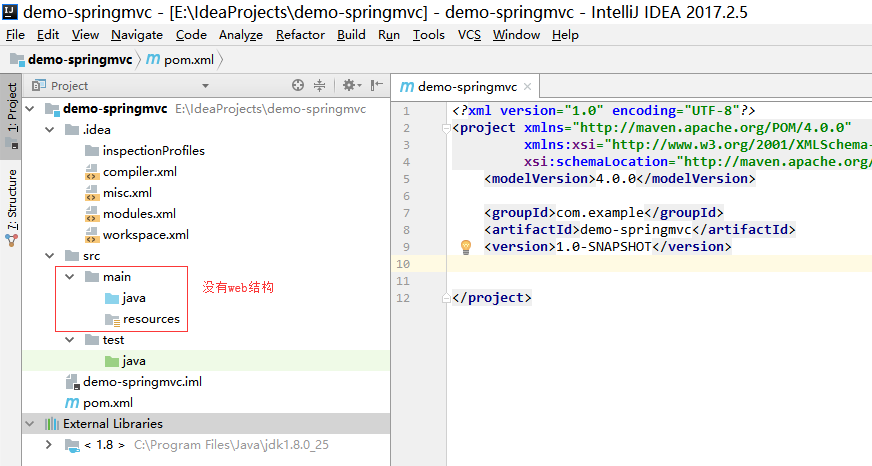Click the compiler.xml file icon
The width and height of the screenshot is (872, 466).
coord(92,172)
